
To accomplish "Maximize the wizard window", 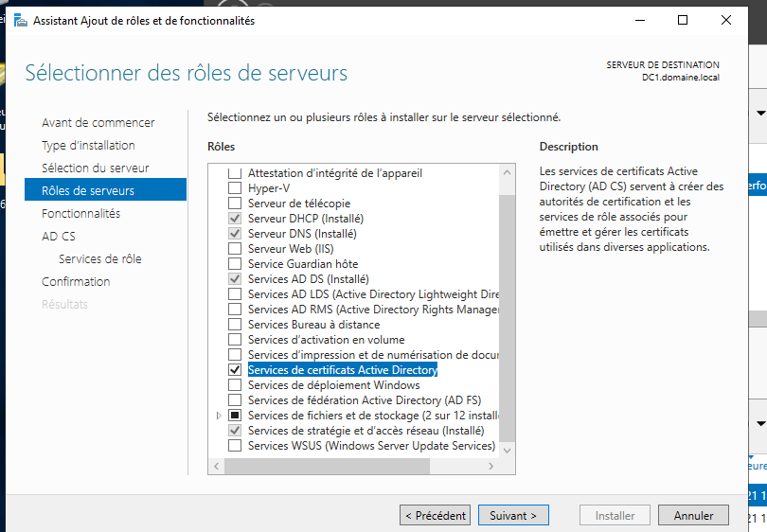I will 683,20.
